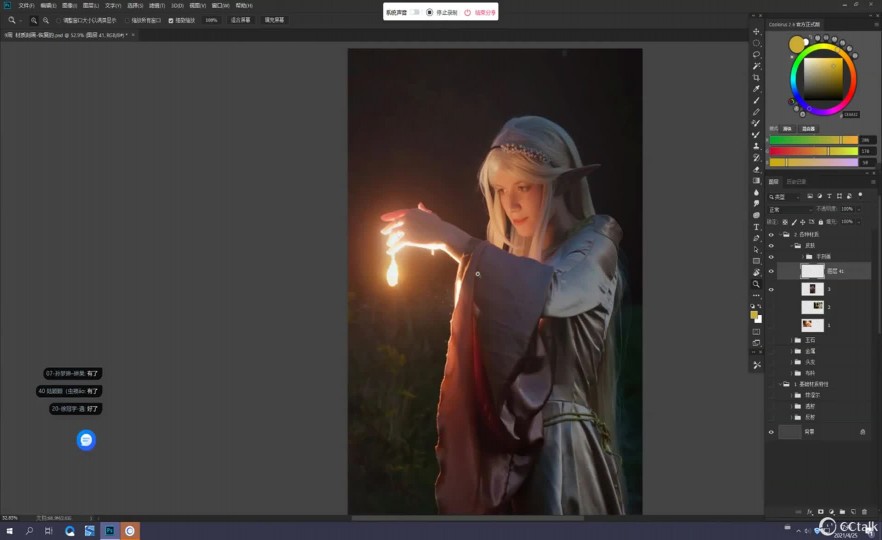Select the Type tool
The height and width of the screenshot is (540, 882).
[756, 227]
